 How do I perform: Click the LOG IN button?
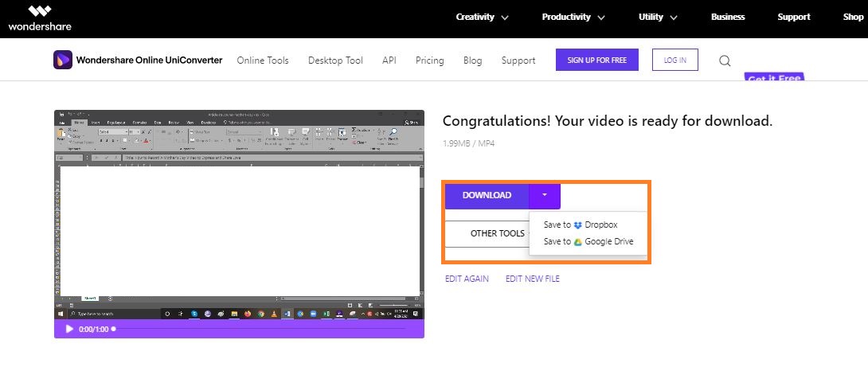tap(674, 60)
